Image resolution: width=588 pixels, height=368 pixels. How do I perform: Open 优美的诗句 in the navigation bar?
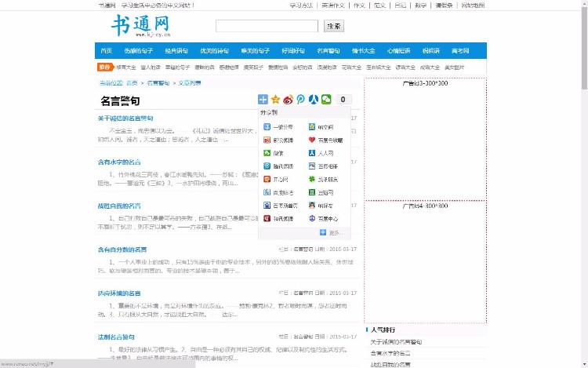click(x=214, y=51)
